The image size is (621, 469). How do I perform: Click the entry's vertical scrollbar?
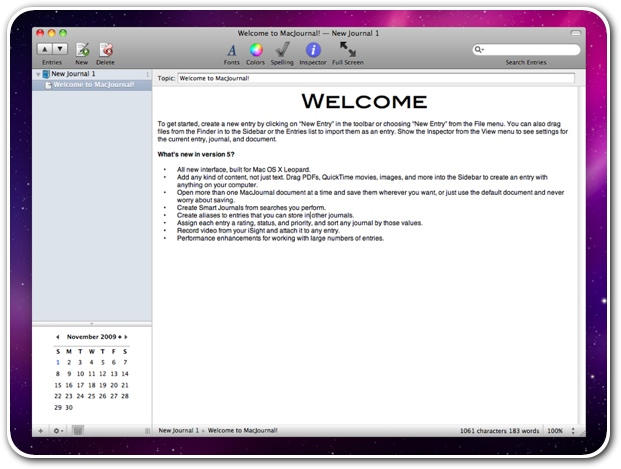581,255
